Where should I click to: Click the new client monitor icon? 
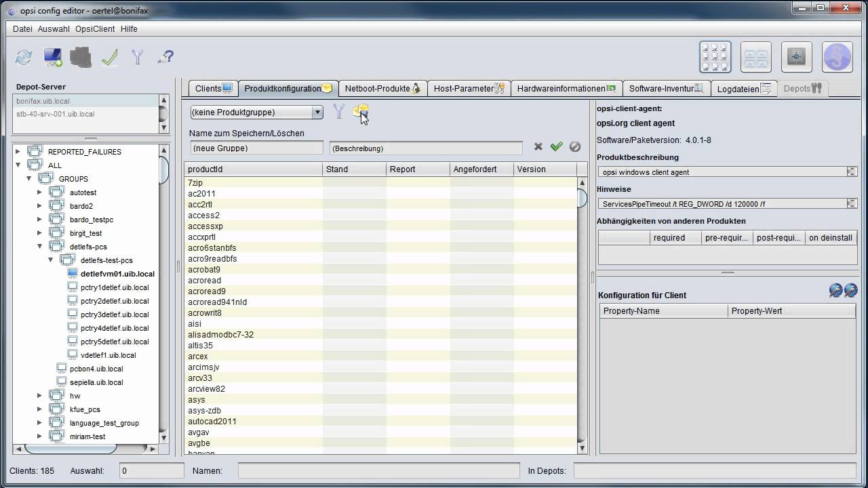tap(53, 58)
